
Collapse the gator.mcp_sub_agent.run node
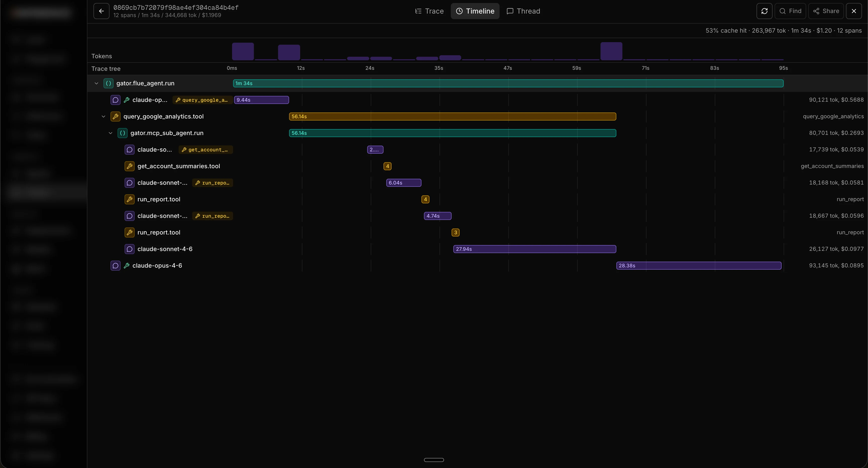[x=111, y=133]
